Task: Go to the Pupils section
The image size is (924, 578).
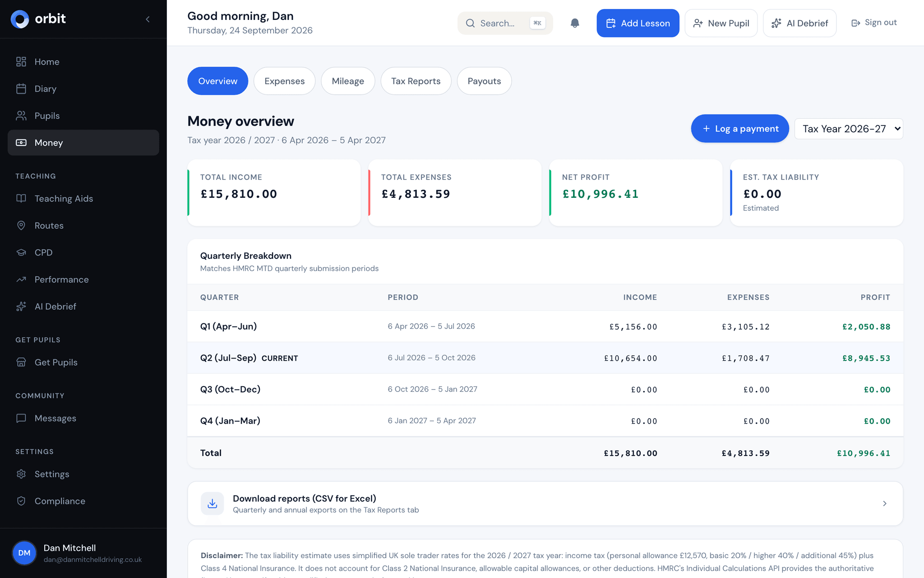Action: click(83, 116)
